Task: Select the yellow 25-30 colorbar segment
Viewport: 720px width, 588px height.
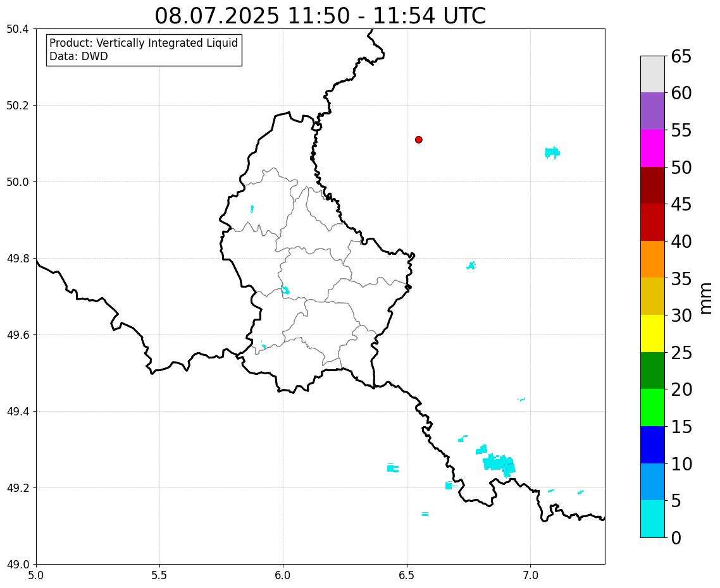Action: point(652,333)
